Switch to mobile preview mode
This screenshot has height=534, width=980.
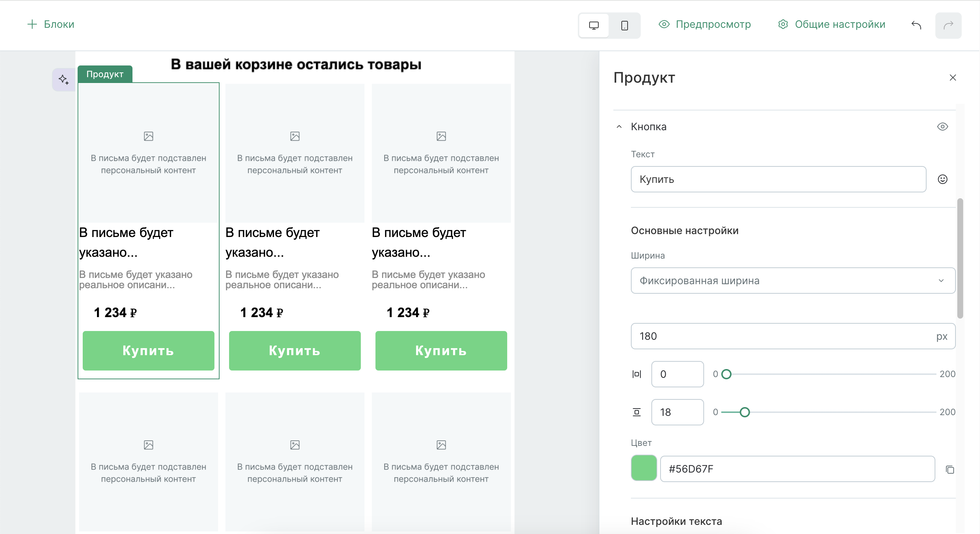(x=624, y=25)
